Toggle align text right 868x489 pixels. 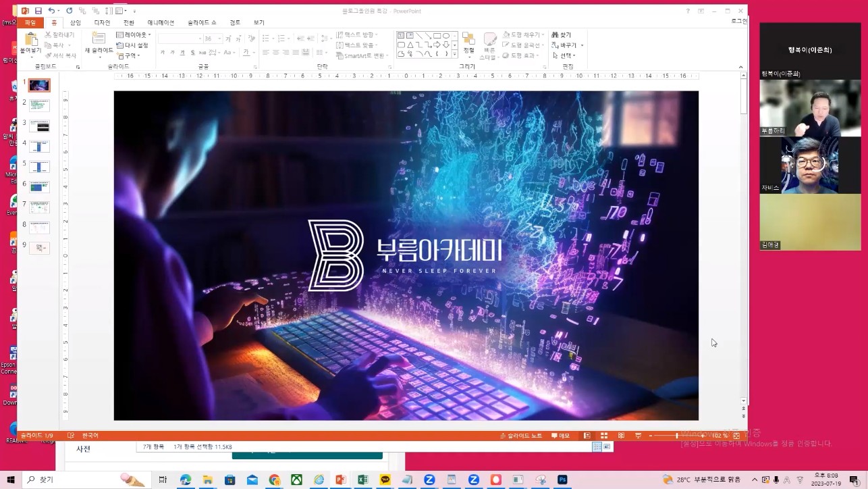pos(286,52)
